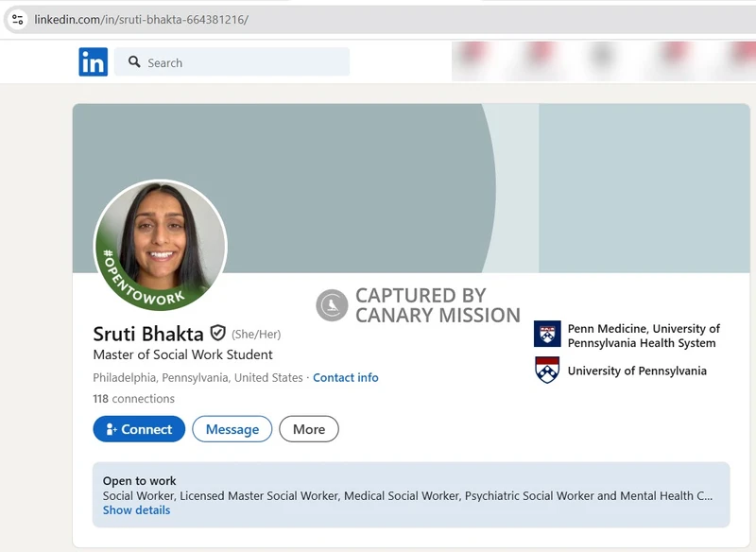Click the person-plus icon on Connect button
This screenshot has width=756, height=552.
click(112, 429)
